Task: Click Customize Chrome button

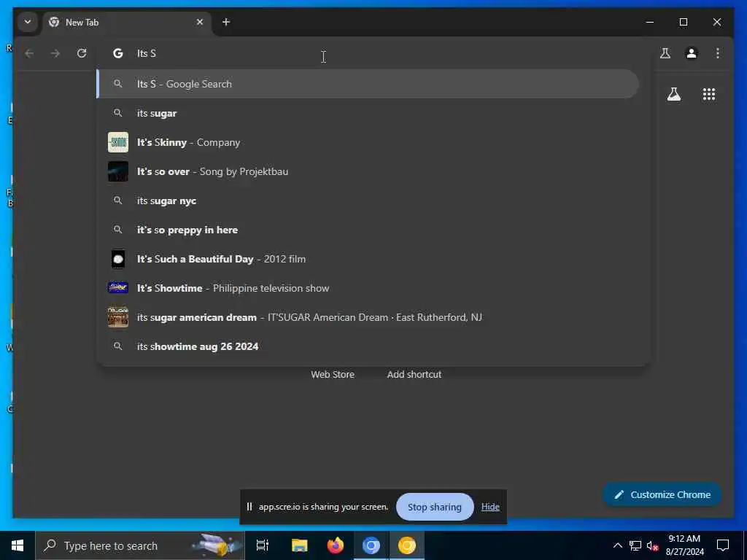Action: point(662,494)
